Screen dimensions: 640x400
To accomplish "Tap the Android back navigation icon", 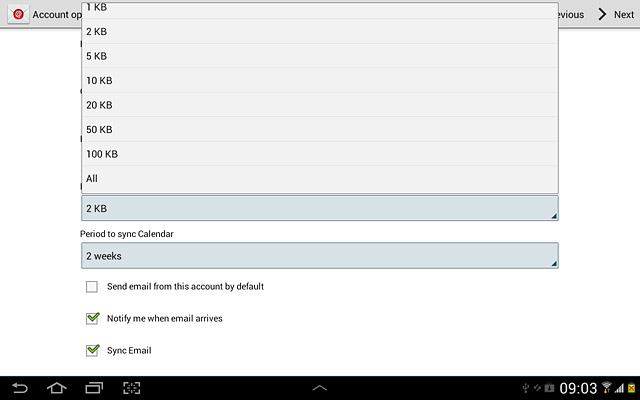I will 20,388.
